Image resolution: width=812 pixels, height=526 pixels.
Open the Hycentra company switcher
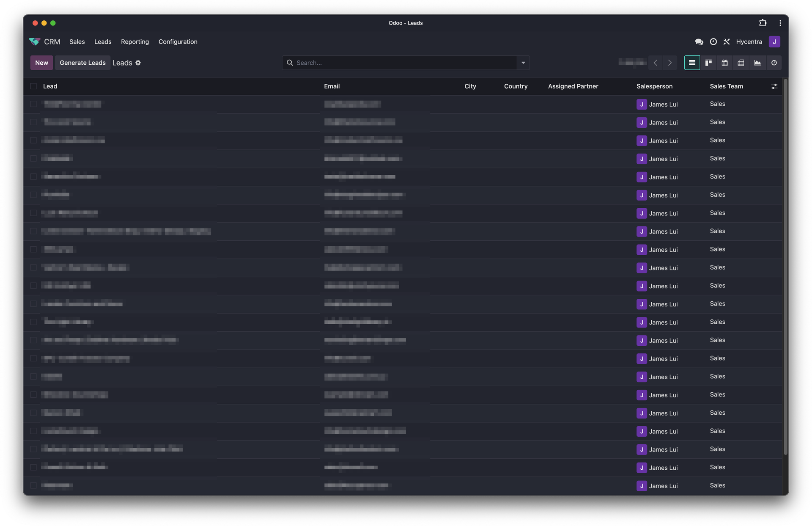pyautogui.click(x=749, y=41)
